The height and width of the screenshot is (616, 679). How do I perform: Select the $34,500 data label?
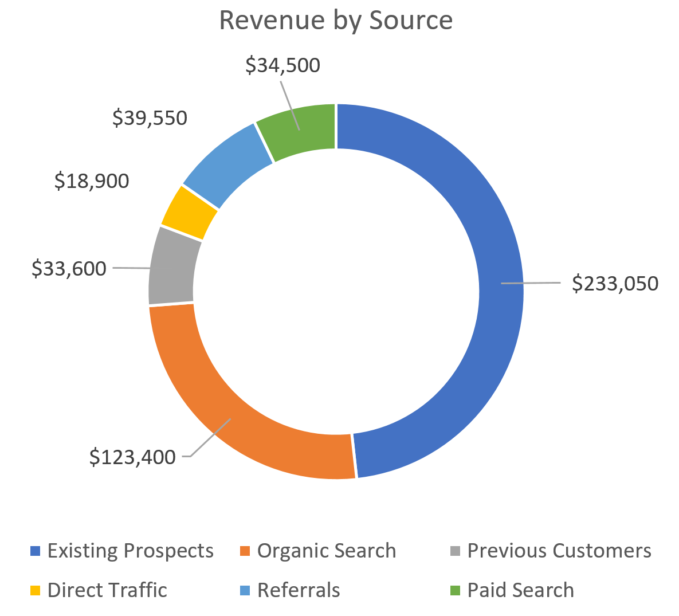pyautogui.click(x=282, y=65)
